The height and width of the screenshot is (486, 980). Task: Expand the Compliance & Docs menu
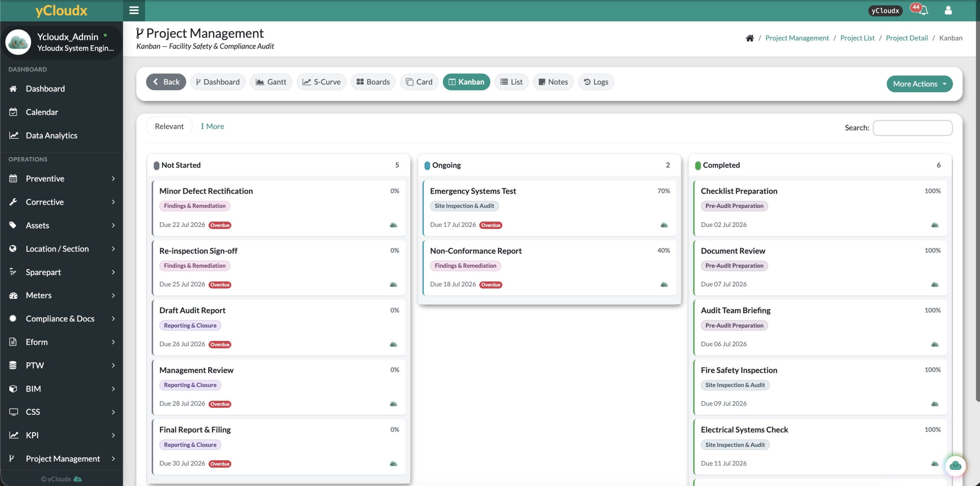coord(61,319)
